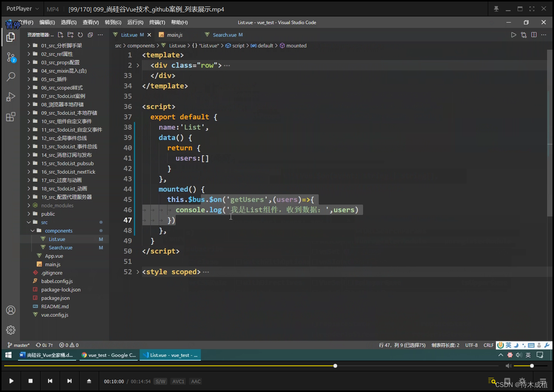Click the CRLF line ending item
The height and width of the screenshot is (392, 554).
pyautogui.click(x=489, y=345)
